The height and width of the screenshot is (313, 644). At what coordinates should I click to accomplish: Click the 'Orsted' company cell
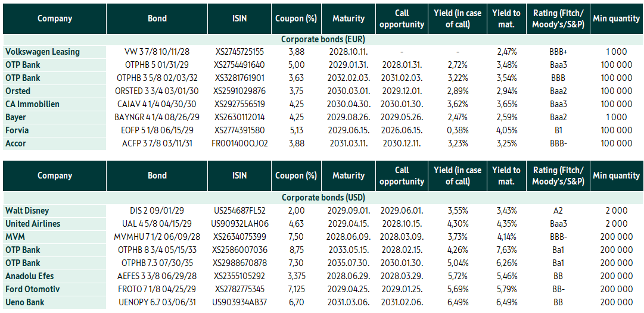tap(54, 91)
